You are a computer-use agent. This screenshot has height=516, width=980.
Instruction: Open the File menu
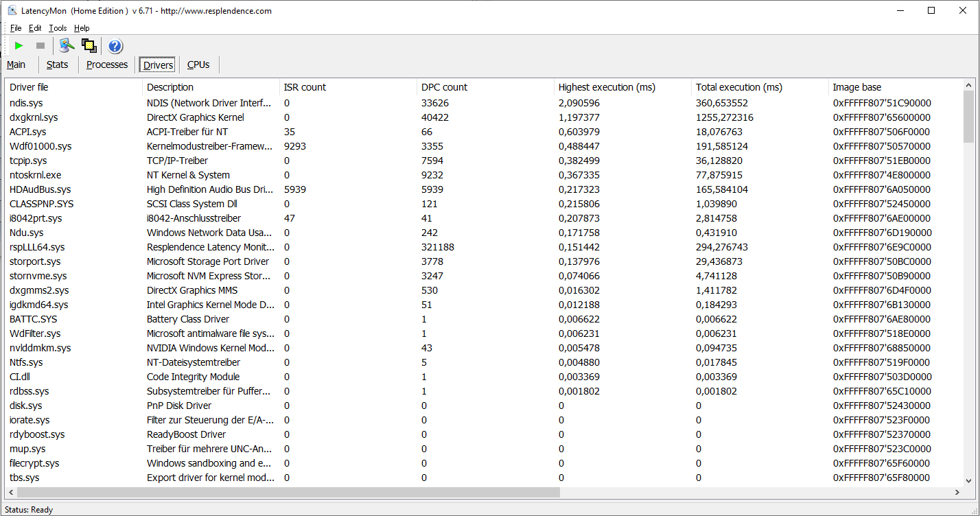pyautogui.click(x=16, y=28)
